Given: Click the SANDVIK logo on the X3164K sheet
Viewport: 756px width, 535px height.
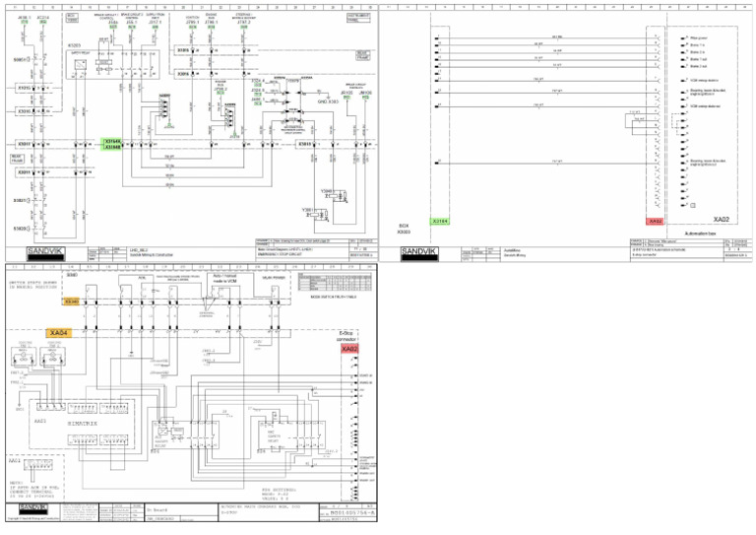Looking at the screenshot, I should 46,253.
